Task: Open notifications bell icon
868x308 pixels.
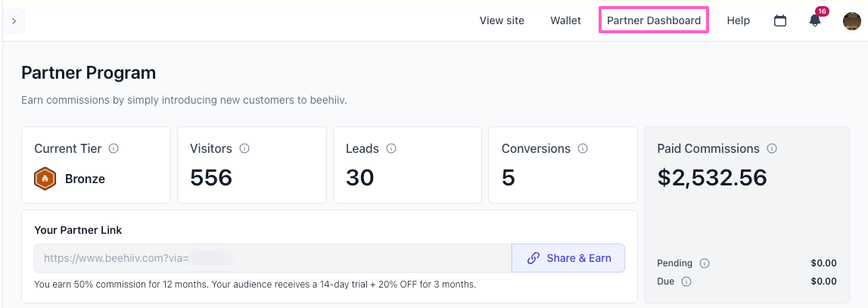Action: (815, 21)
